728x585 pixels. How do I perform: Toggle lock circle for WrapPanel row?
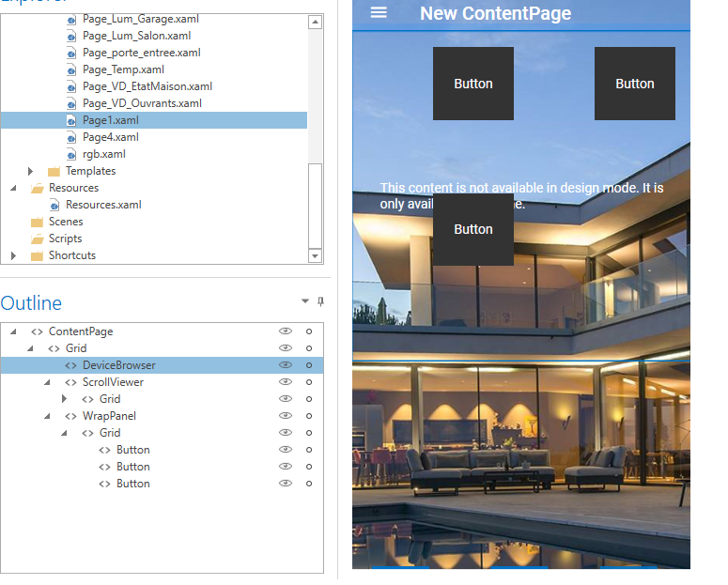(309, 416)
